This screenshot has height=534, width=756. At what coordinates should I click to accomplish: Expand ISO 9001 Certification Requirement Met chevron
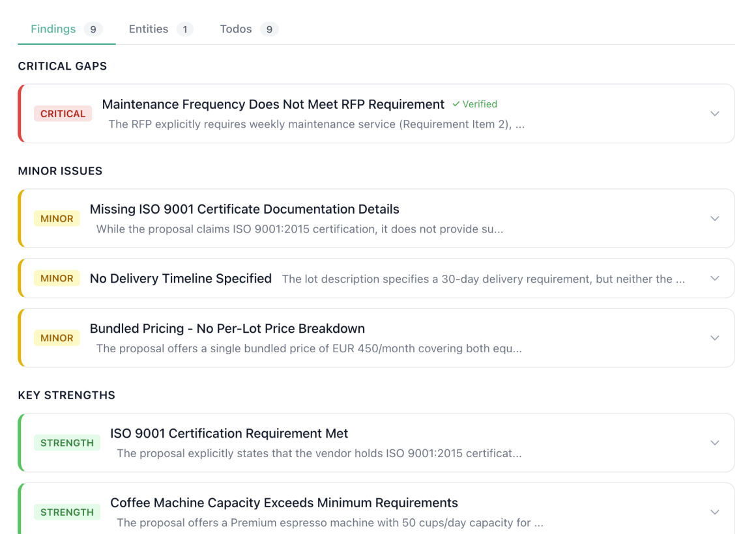pyautogui.click(x=714, y=443)
